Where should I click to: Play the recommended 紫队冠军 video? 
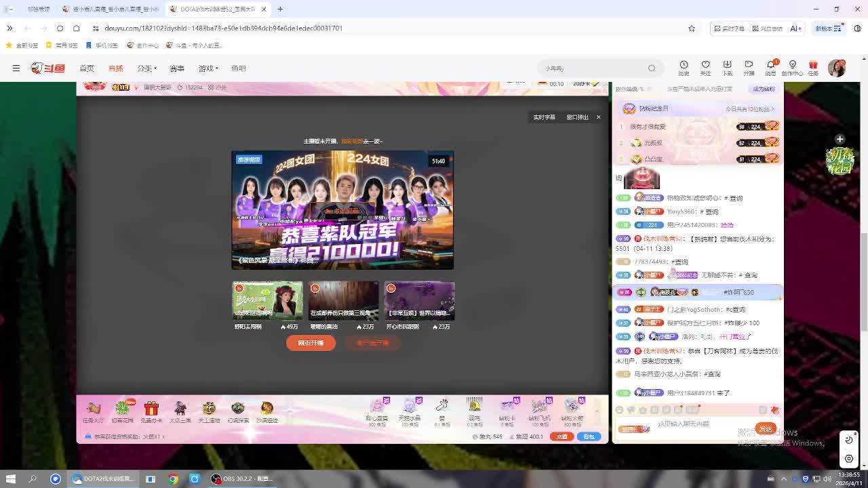point(342,210)
